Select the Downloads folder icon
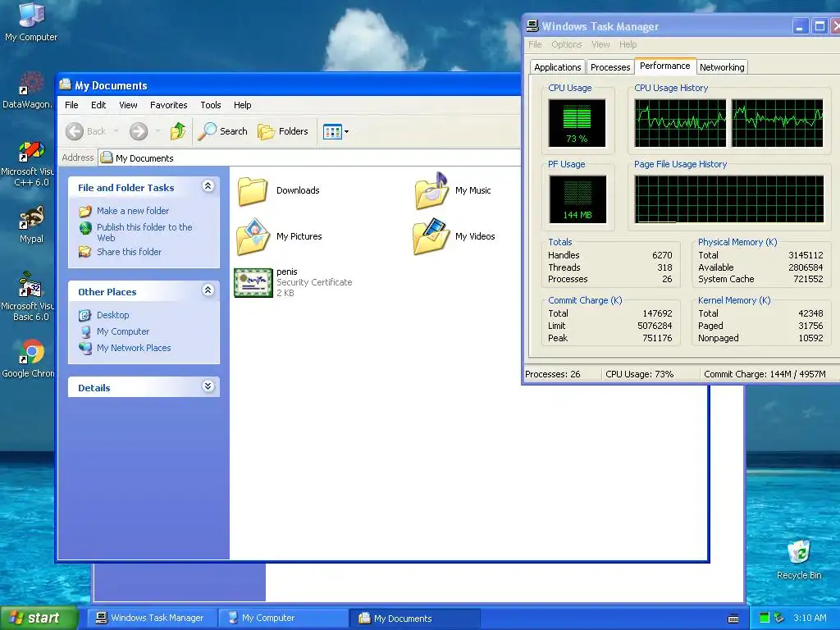840x630 pixels. click(253, 190)
